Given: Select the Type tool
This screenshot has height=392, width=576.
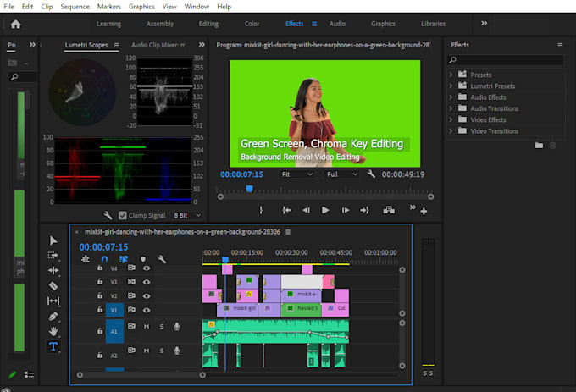Looking at the screenshot, I should tap(53, 346).
